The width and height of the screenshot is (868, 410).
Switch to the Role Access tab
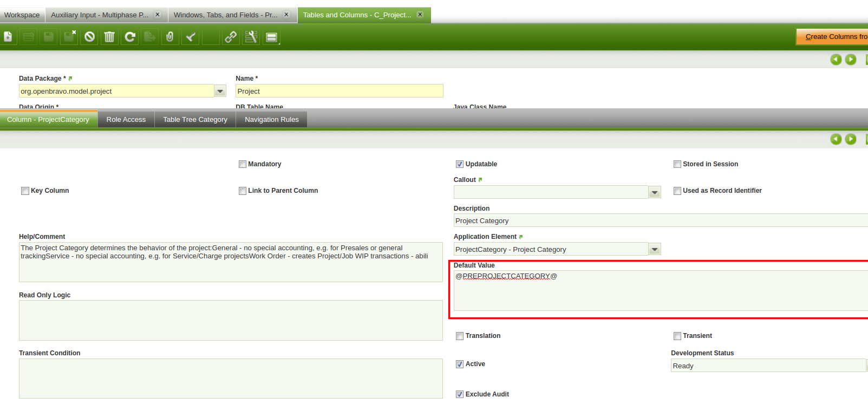(x=126, y=120)
